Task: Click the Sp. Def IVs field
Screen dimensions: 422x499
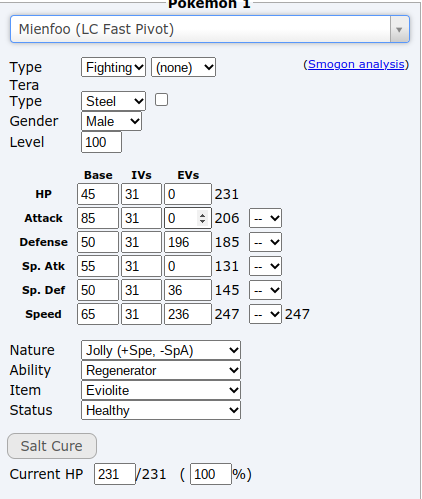Action: pyautogui.click(x=141, y=290)
